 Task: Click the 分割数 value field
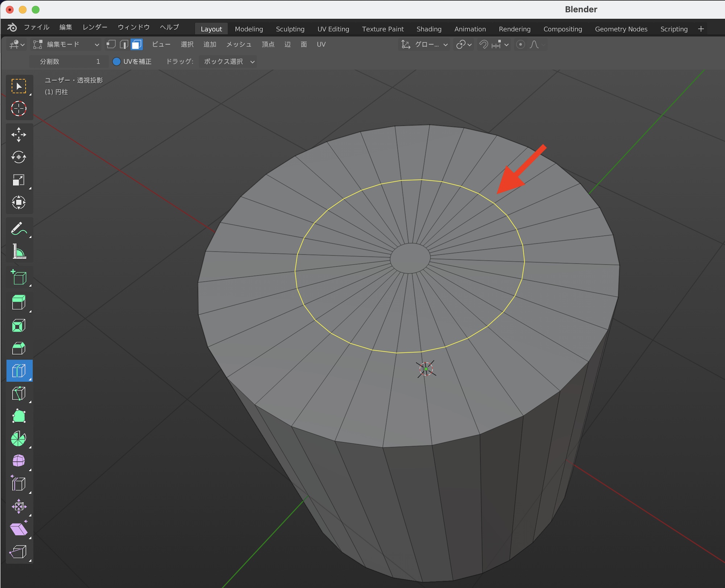coord(69,62)
